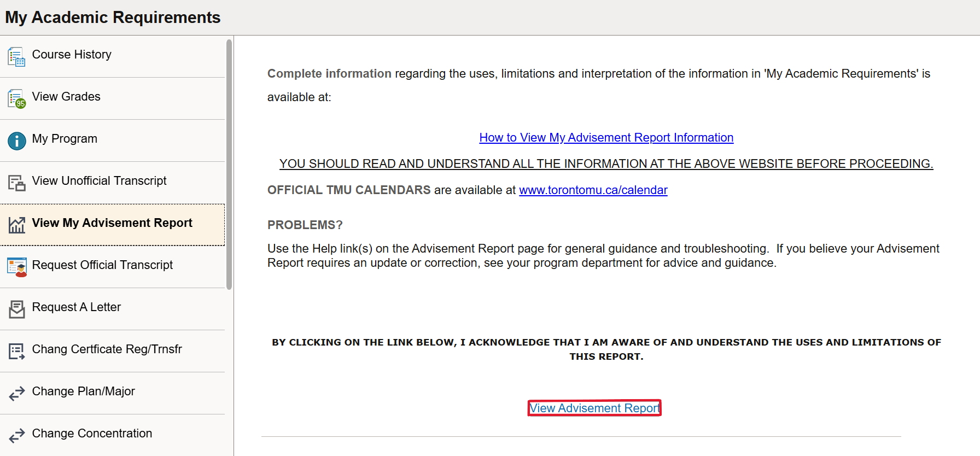Open the How to View My Advisement Report Information link
Viewport: 980px width, 456px height.
(x=606, y=137)
